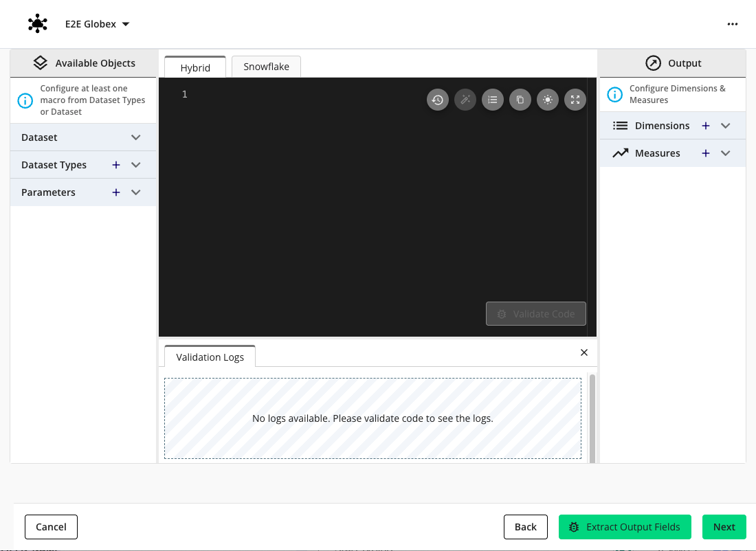The width and height of the screenshot is (756, 551).
Task: Expand the Dataset Types section chevron
Action: (x=136, y=165)
